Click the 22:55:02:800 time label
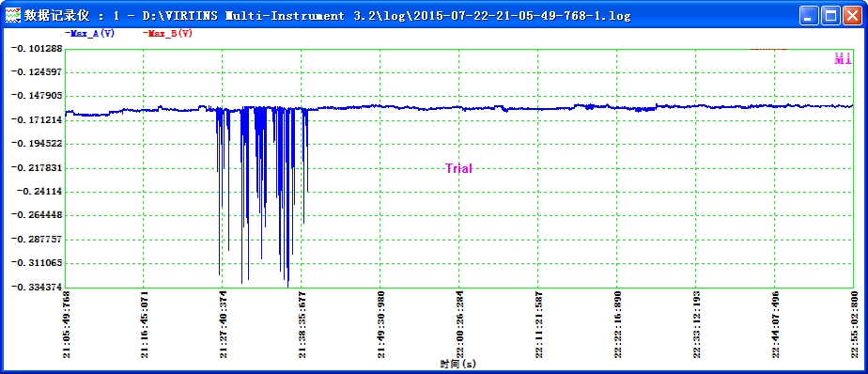Screen dimensions: 868x374 point(854,324)
